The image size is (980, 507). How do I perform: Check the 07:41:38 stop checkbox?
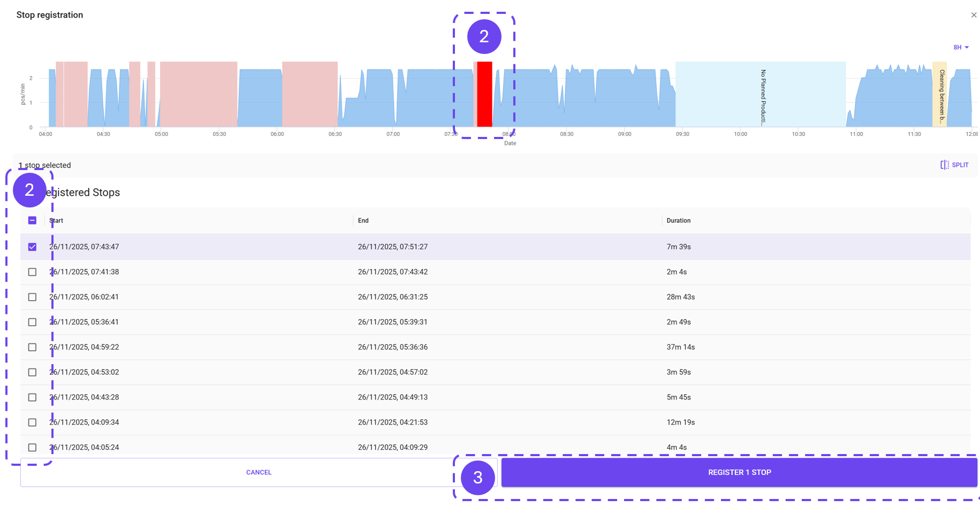32,272
